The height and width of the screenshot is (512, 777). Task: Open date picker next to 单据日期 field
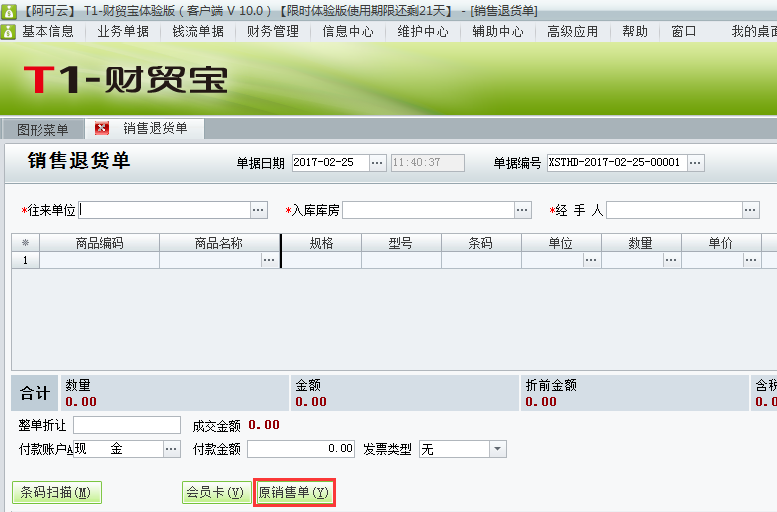tap(377, 163)
